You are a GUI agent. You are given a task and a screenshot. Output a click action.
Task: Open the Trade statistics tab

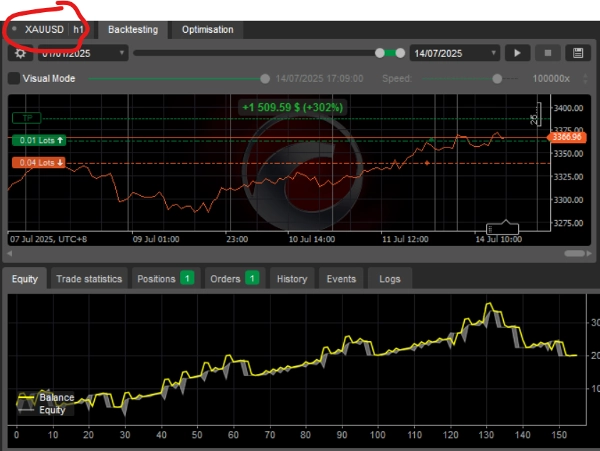[89, 279]
